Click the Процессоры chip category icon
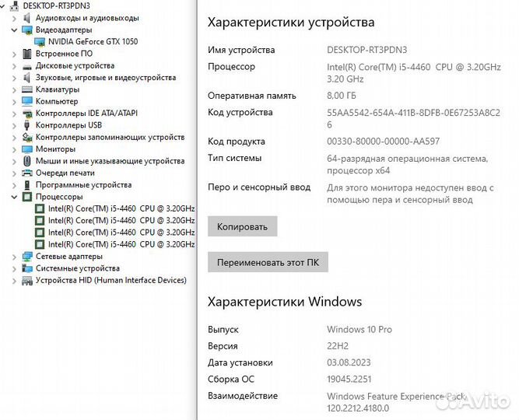This screenshot has width=519, height=420. (26, 197)
